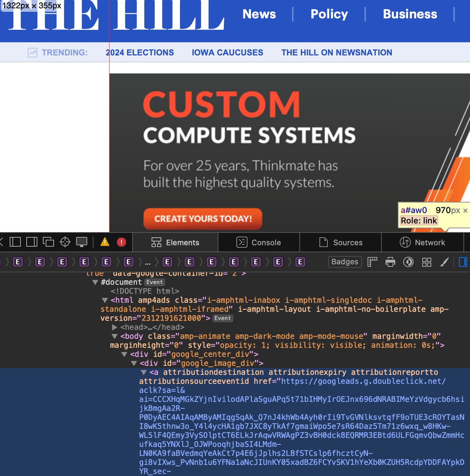The width and height of the screenshot is (470, 476).
Task: Collapse the #document node
Action: click(x=95, y=282)
